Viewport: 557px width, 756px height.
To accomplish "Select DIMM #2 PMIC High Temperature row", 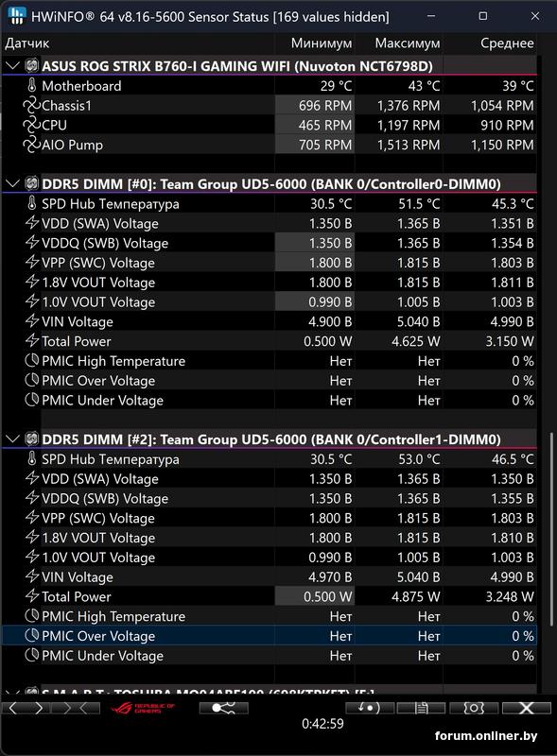I will click(270, 616).
